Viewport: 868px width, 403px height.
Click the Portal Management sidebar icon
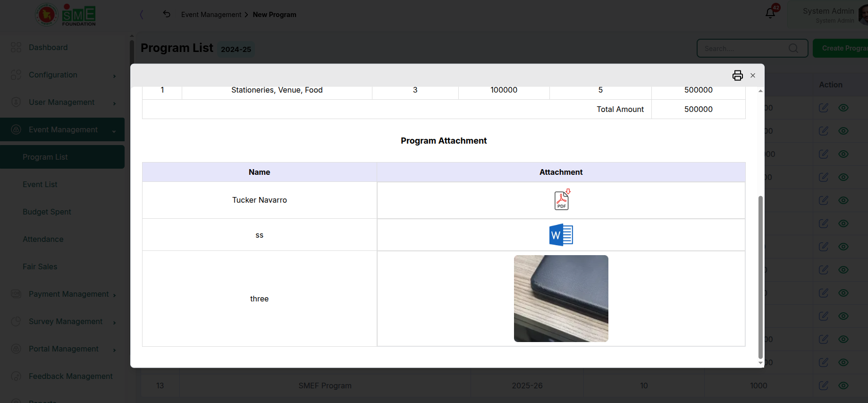tap(16, 349)
